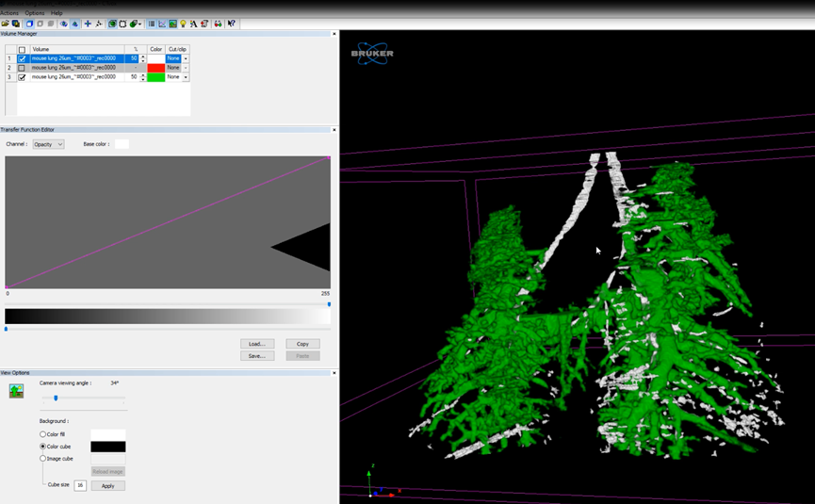Click lower range slider handle below gradient
This screenshot has height=504, width=815.
click(7, 329)
